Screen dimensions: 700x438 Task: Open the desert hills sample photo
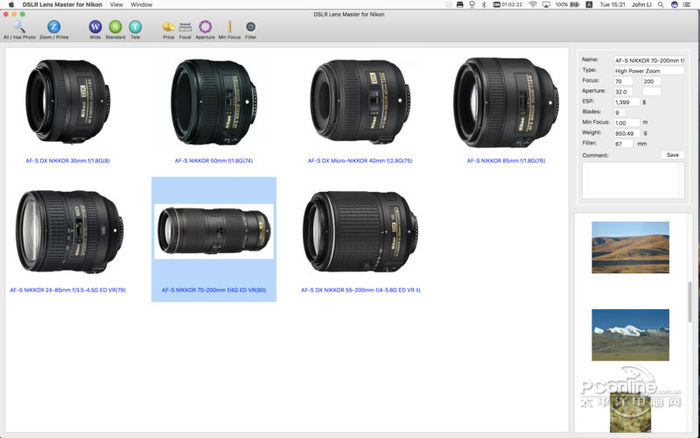[x=630, y=247]
